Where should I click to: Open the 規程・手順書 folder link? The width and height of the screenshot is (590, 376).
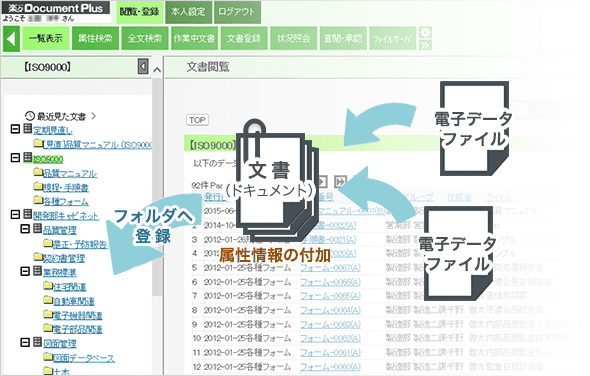66,187
